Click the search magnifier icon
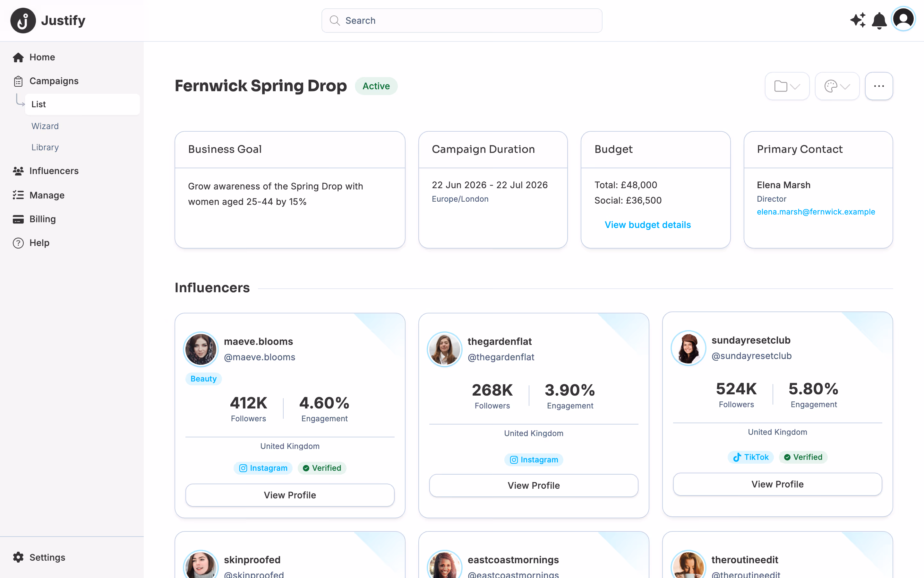Image resolution: width=924 pixels, height=578 pixels. (335, 21)
